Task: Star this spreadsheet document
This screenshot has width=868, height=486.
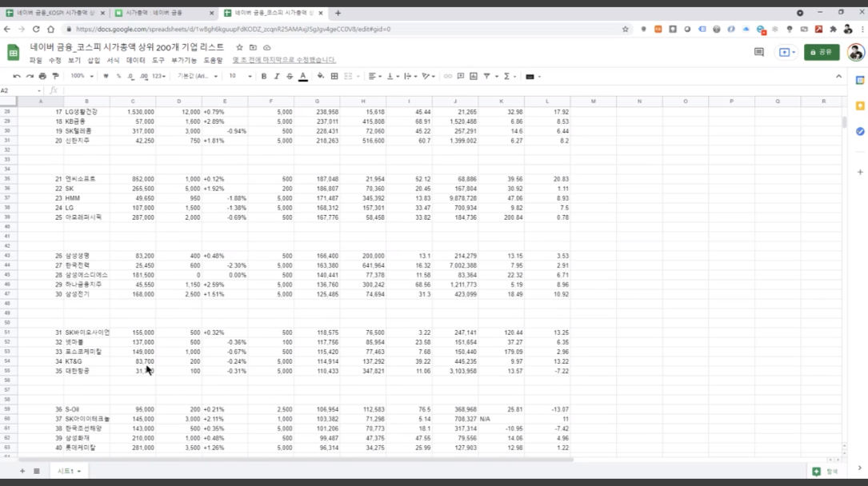Action: (x=239, y=47)
